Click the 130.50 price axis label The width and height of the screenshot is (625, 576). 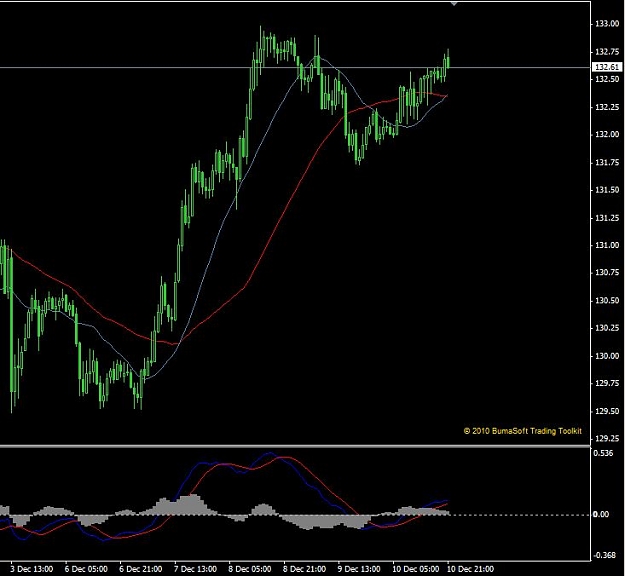pyautogui.click(x=607, y=301)
